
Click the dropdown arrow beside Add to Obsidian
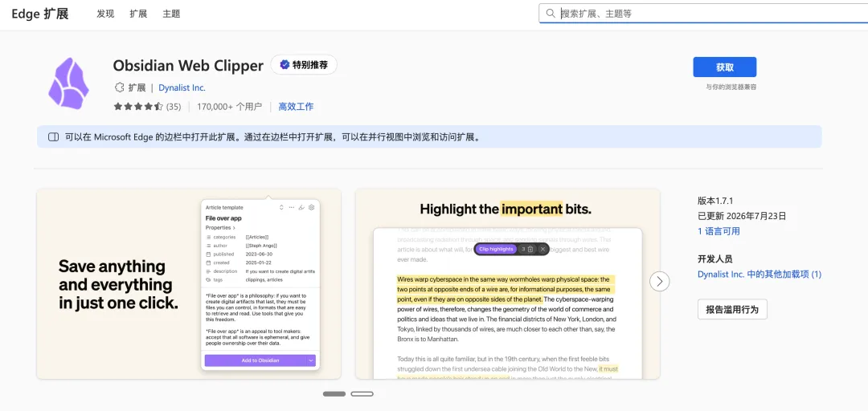pyautogui.click(x=311, y=360)
